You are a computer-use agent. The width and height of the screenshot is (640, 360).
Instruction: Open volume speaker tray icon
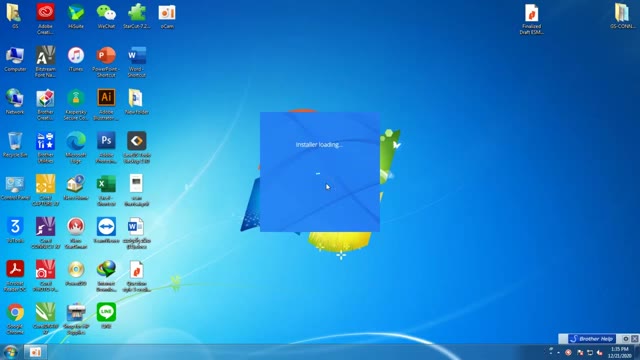600,352
